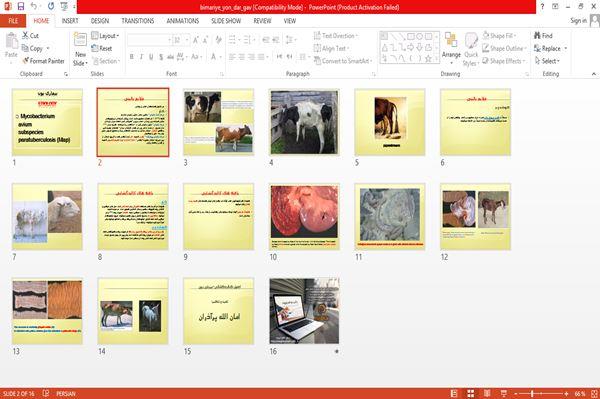Click the Clear All Formatting icon
This screenshot has height=399, width=600.
tap(218, 40)
